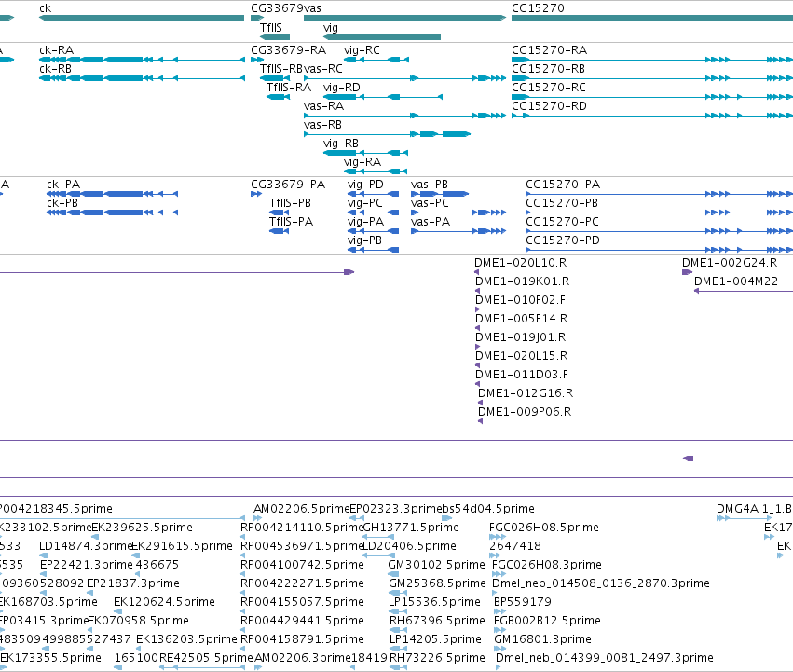This screenshot has height=672, width=793.
Task: Select the vig gene bar
Action: click(x=382, y=37)
